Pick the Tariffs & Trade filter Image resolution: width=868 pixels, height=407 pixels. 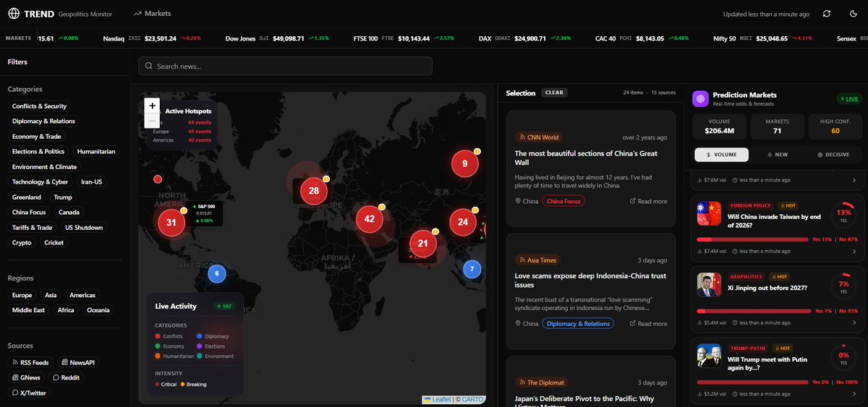pos(33,228)
